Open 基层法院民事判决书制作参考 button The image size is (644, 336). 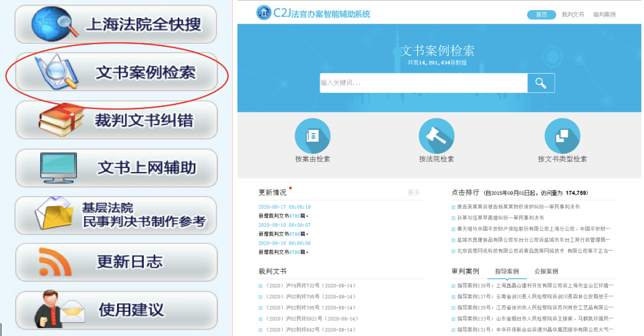pos(116,216)
